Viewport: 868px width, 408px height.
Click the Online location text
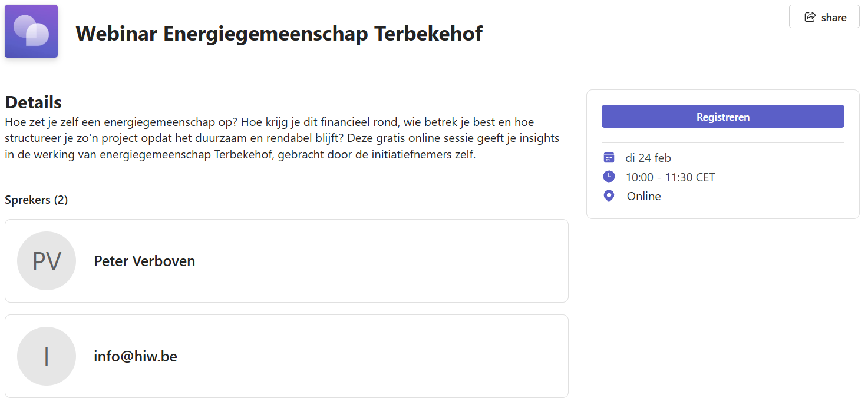[x=643, y=196]
